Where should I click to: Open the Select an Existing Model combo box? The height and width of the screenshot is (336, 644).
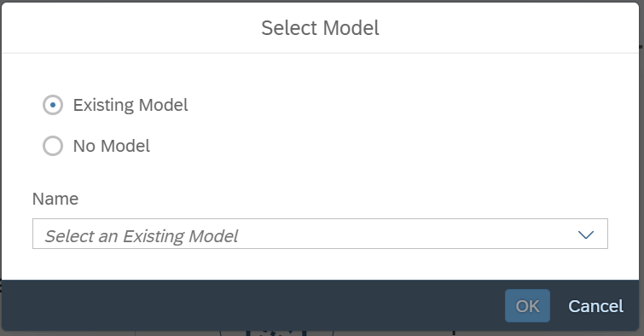(320, 234)
